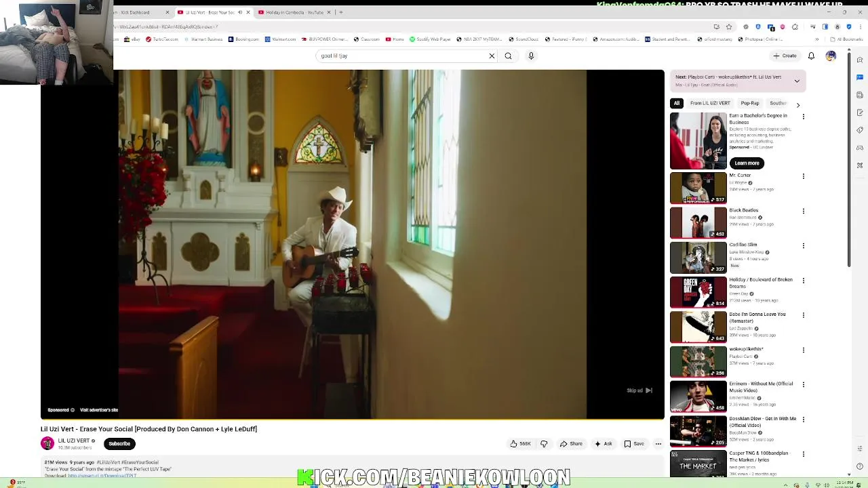The image size is (868, 488).
Task: Open the sidebar note edit icon
Action: 860,112
